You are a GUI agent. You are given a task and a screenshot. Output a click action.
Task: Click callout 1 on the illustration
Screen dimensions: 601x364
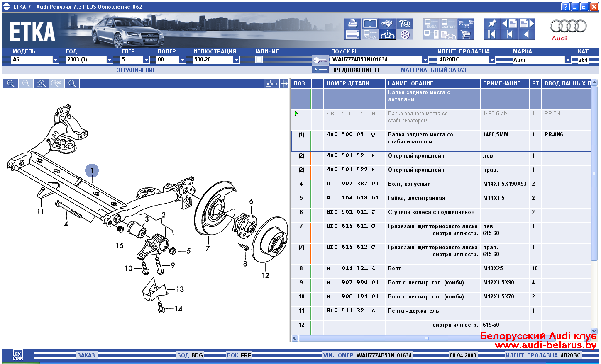tap(92, 170)
